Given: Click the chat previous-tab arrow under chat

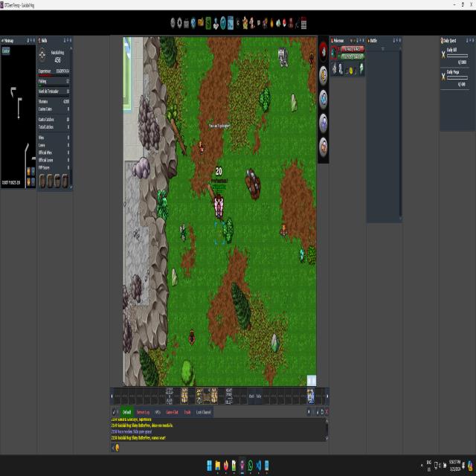Looking at the screenshot, I should pyautogui.click(x=113, y=448).
